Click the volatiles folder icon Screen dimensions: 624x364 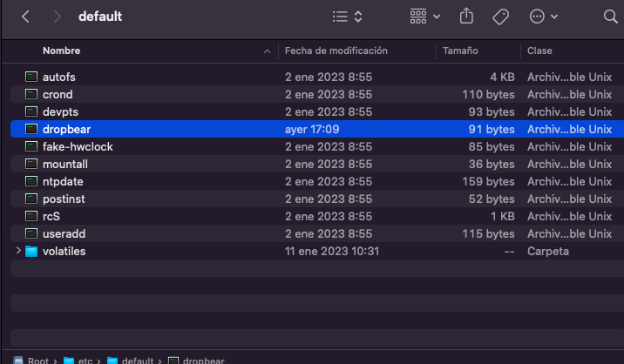pos(32,251)
